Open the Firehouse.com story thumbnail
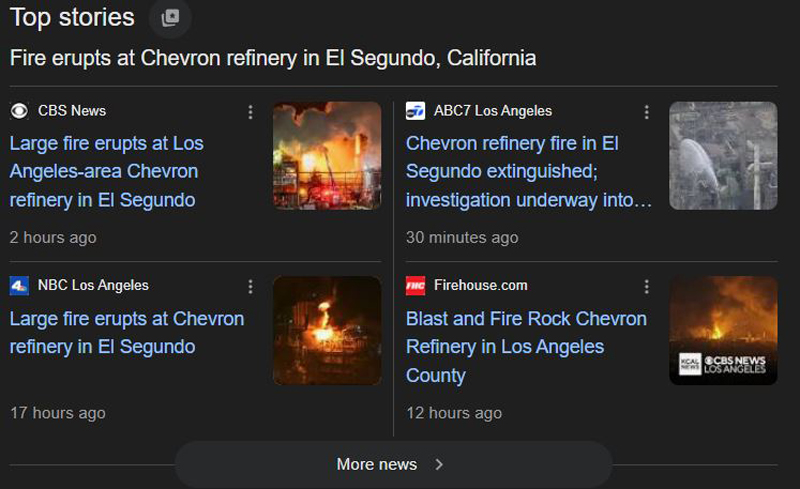800x489 pixels. point(723,330)
